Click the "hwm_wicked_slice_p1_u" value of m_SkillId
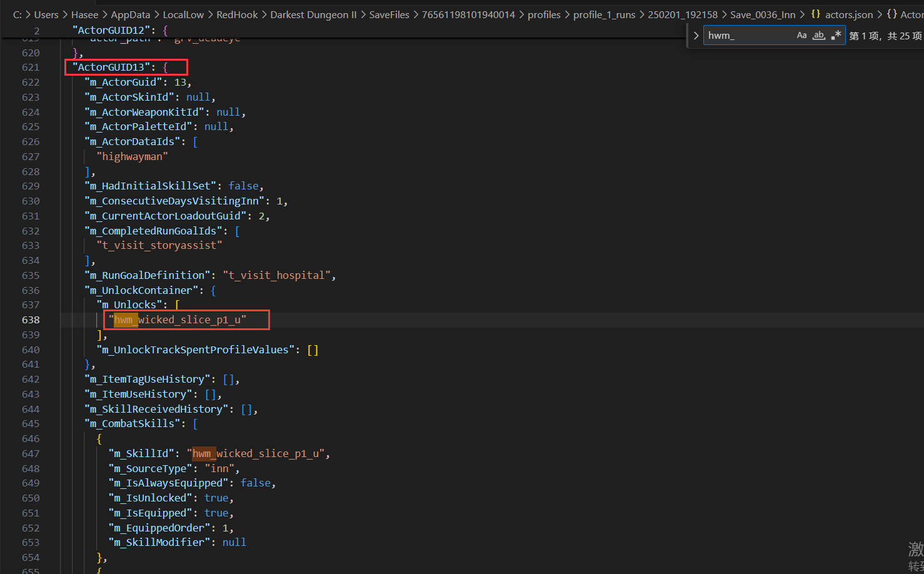The width and height of the screenshot is (924, 574). 256,454
